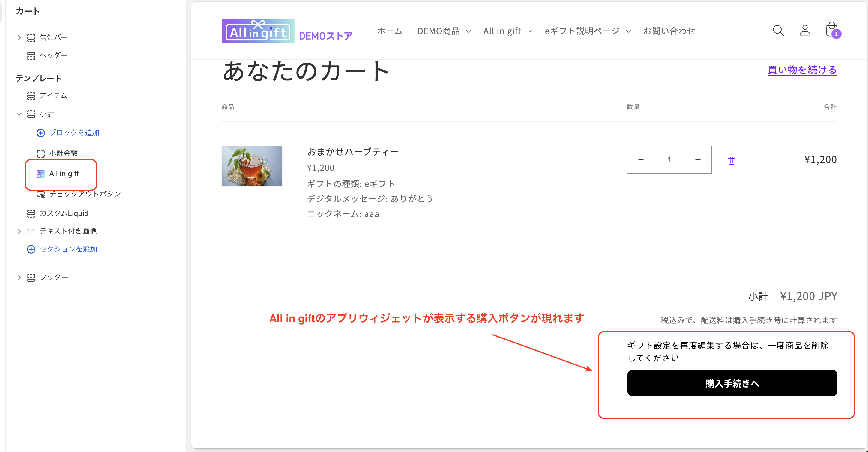Click the herb tea product thumbnail
868x452 pixels.
click(x=252, y=166)
